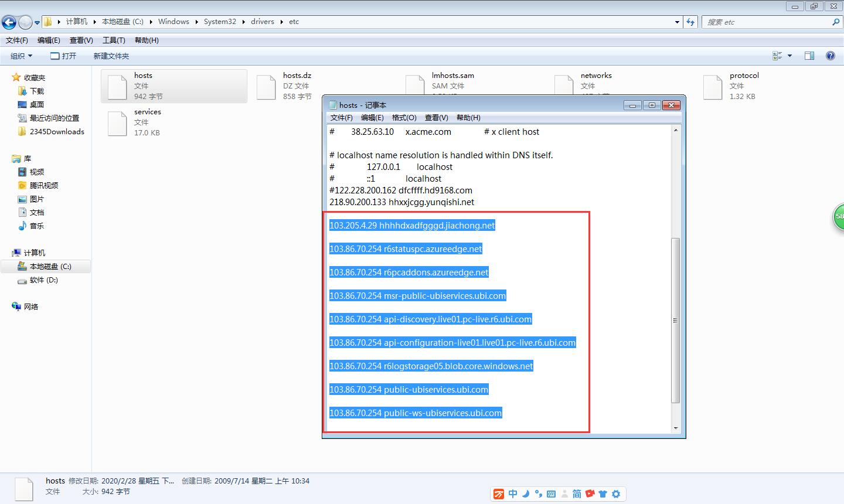Click the Windows breadcrumb in address bar
Screen dimensions: 844x504
point(173,22)
